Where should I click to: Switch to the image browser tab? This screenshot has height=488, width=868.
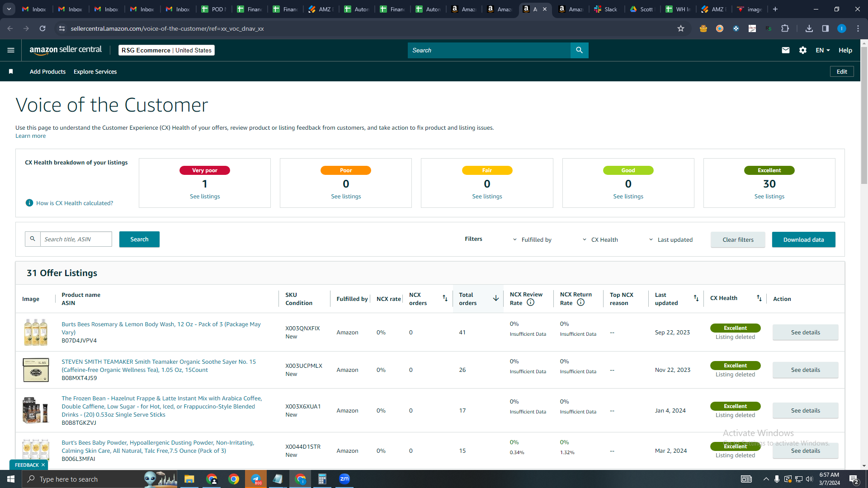pyautogui.click(x=750, y=9)
